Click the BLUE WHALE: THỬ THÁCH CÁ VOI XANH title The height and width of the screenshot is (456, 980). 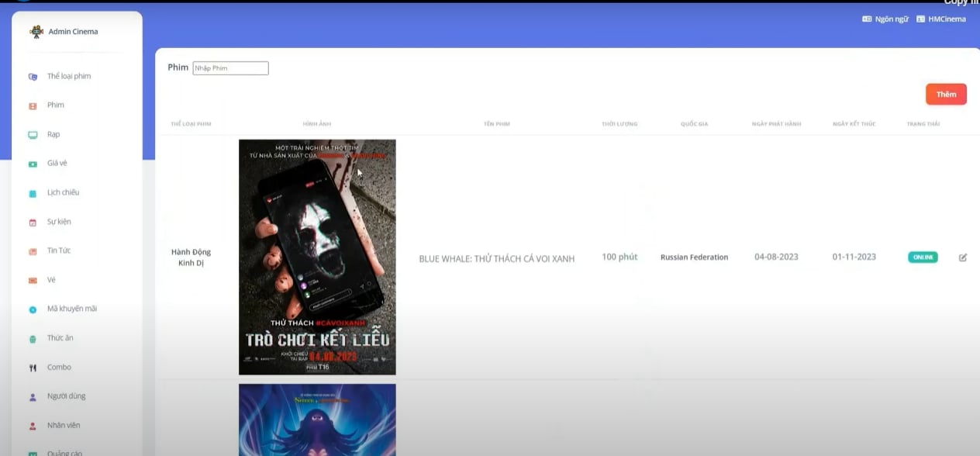click(x=497, y=258)
